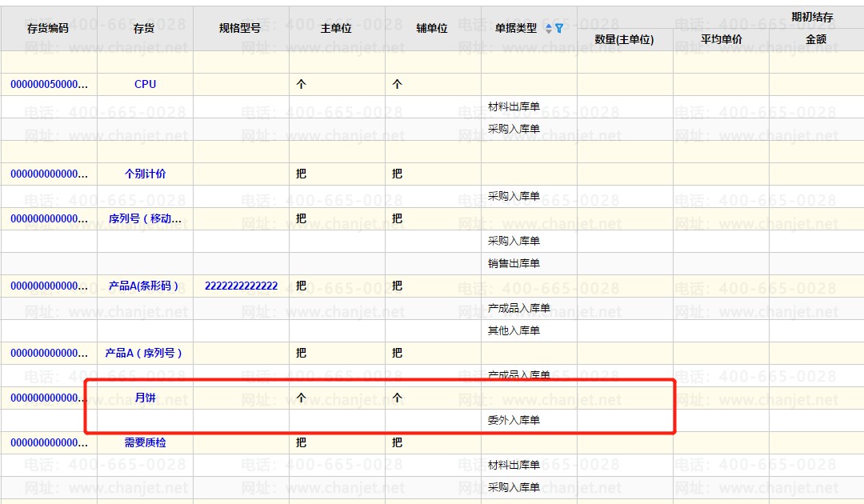Screen dimensions: 864x504
Task: Click the sort arrows in 单据类型 header
Action: coord(548,29)
